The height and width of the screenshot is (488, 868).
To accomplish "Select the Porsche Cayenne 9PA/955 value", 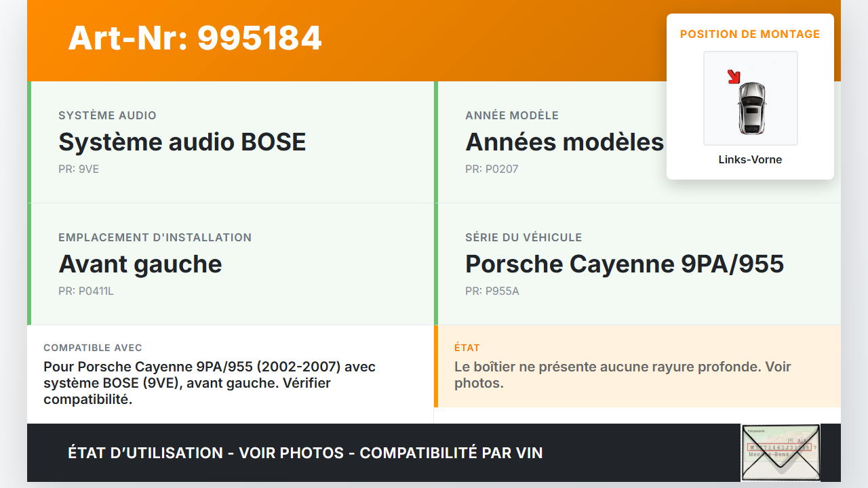I will 625,264.
